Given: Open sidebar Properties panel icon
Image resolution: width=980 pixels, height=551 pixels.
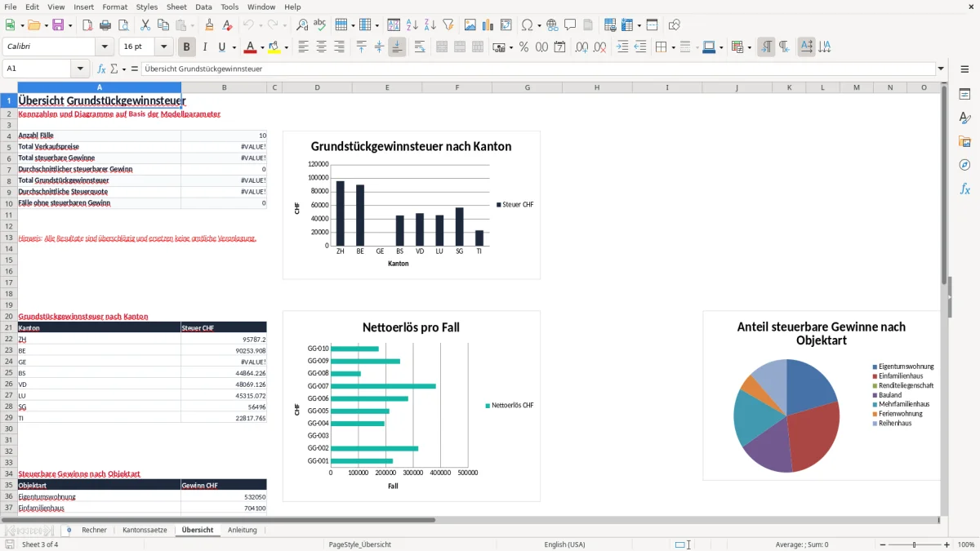Looking at the screenshot, I should 964,94.
